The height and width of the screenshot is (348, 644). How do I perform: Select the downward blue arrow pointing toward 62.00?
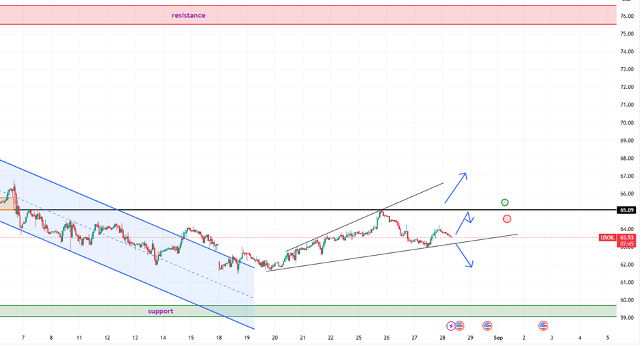tap(464, 255)
